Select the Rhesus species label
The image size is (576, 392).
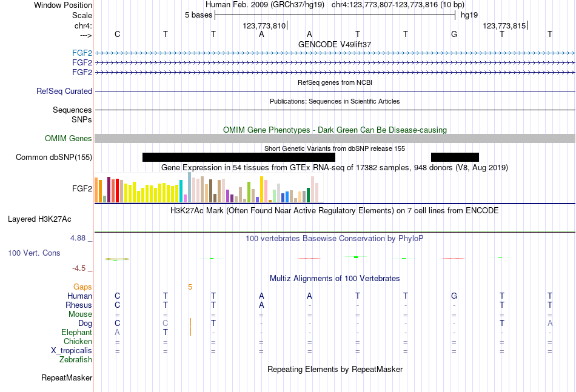click(79, 305)
